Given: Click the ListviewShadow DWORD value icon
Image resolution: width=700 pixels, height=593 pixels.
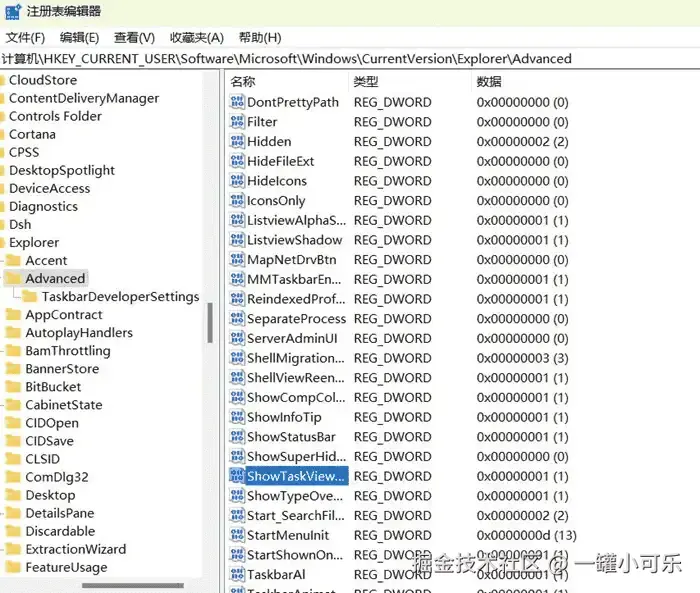Looking at the screenshot, I should click(237, 240).
